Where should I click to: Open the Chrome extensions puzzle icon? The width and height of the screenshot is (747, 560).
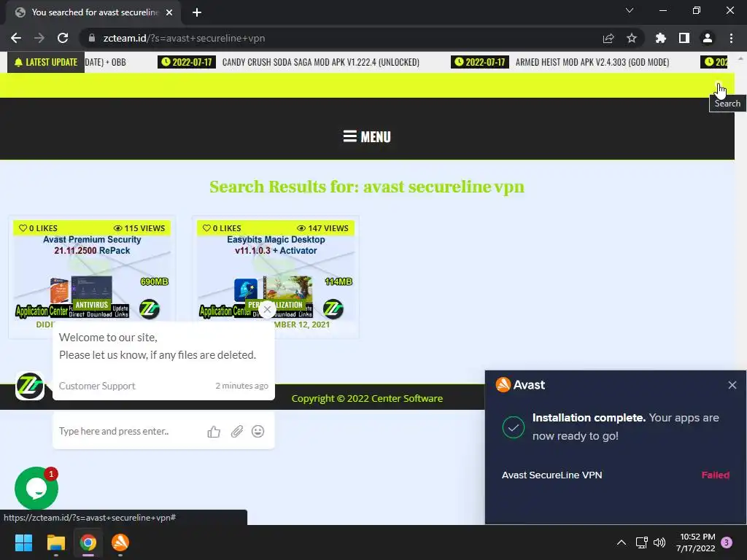pos(661,38)
